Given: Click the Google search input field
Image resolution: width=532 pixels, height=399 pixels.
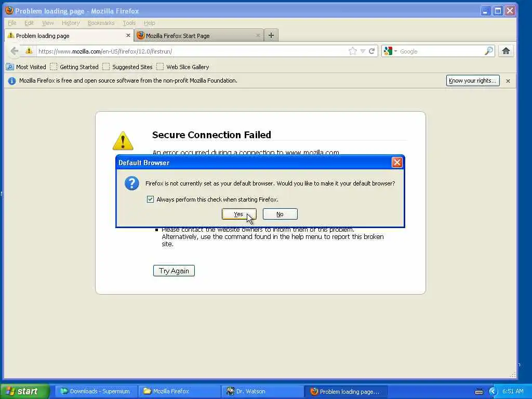Looking at the screenshot, I should point(441,51).
